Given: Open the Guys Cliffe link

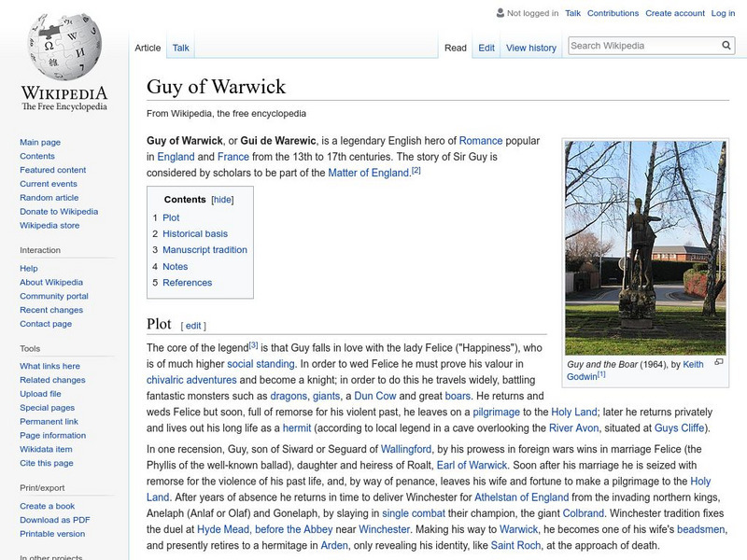Looking at the screenshot, I should tap(680, 428).
